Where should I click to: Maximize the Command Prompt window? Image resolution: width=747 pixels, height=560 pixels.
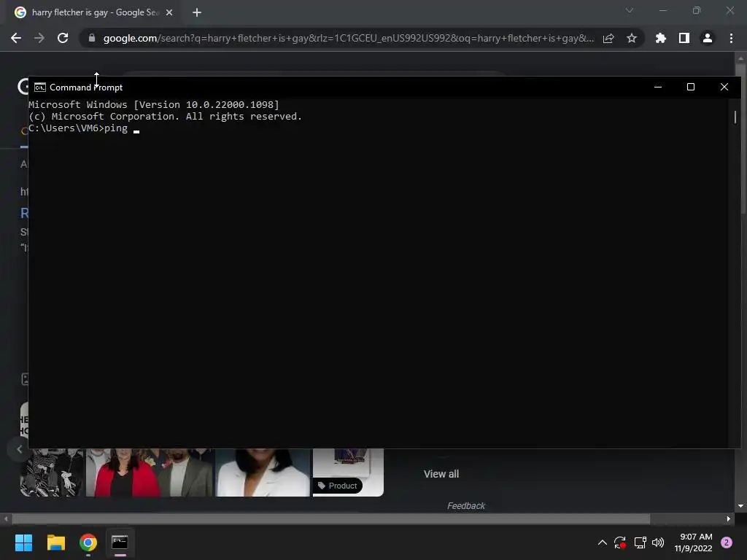691,87
